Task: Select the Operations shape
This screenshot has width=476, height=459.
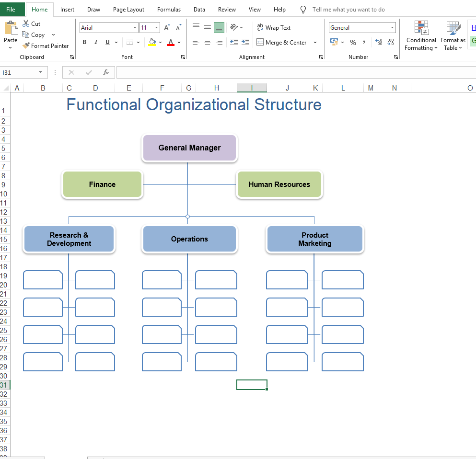Action: coord(189,239)
